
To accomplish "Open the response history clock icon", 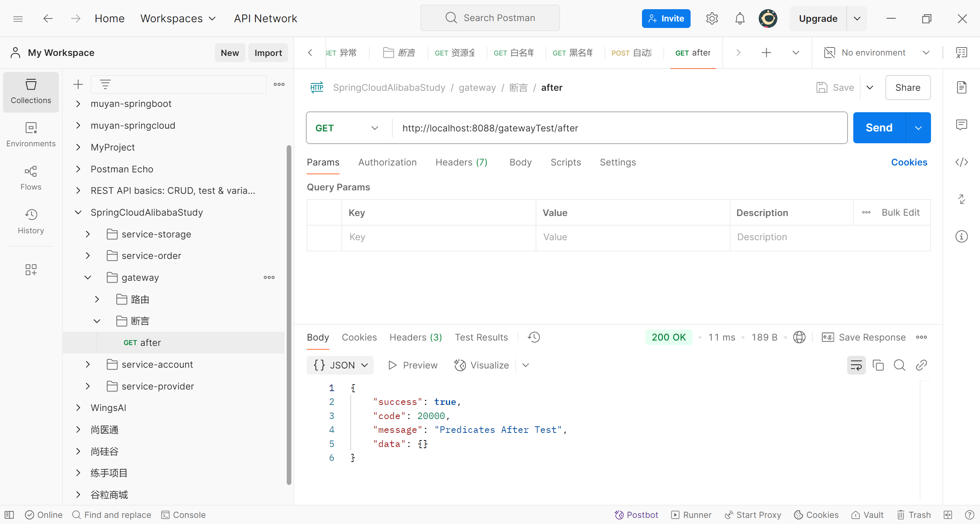I will click(x=534, y=337).
